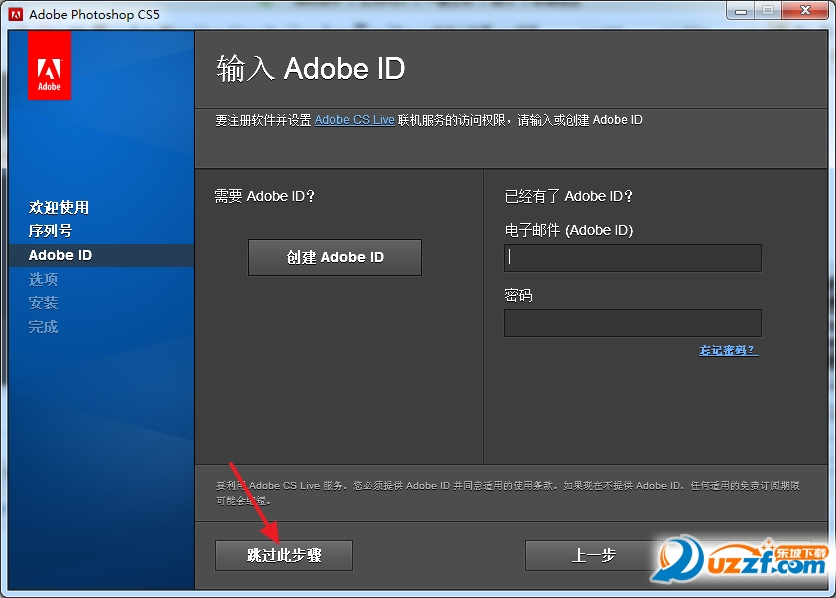Select the 欢迎使用 step in sidebar
Viewport: 836px width, 598px height.
59,207
